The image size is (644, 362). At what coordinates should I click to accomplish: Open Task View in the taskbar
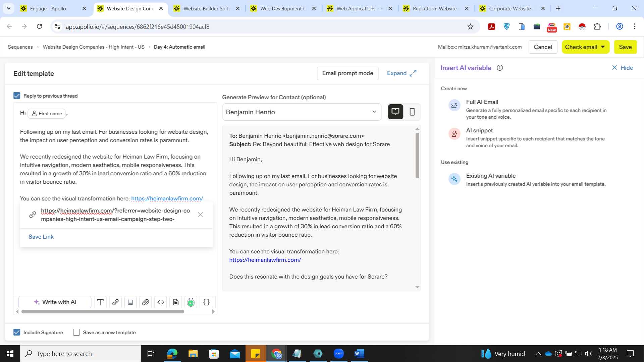point(151,354)
